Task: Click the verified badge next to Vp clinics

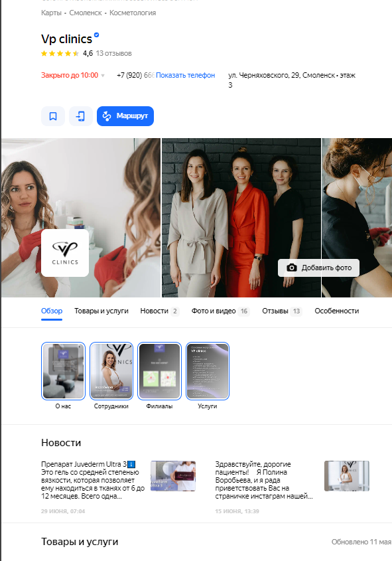Action: tap(96, 35)
